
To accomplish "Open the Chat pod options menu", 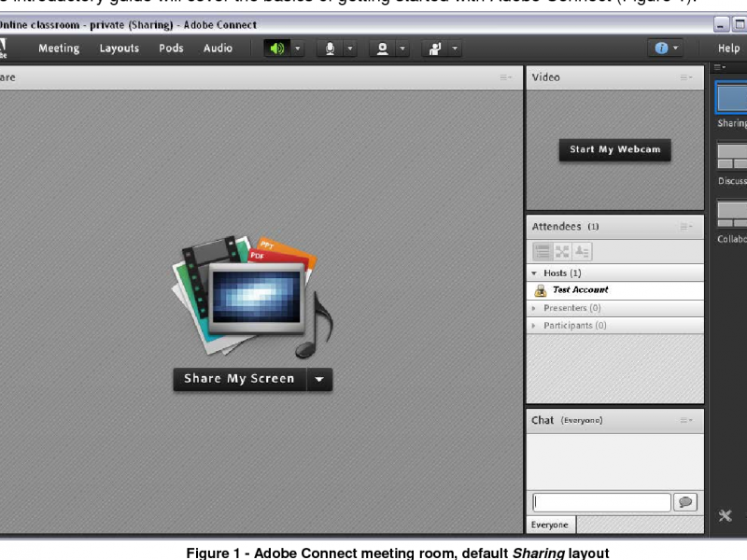I will (686, 420).
